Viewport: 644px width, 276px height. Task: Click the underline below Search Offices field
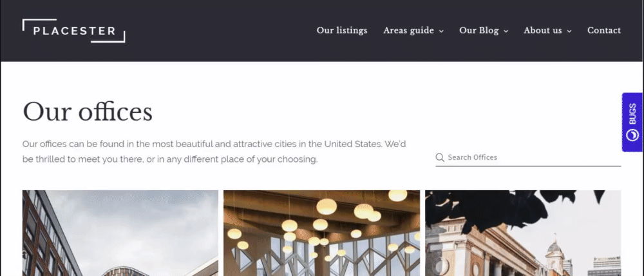point(528,166)
